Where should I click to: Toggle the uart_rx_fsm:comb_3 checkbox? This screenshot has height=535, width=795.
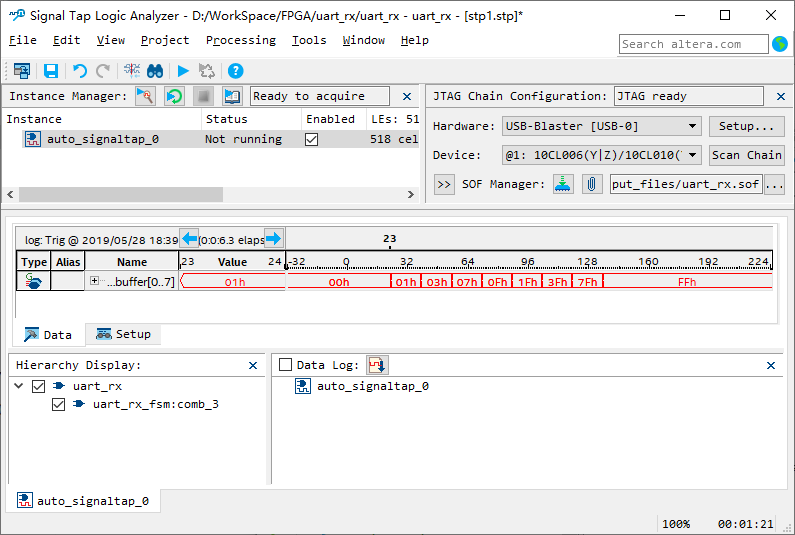(x=58, y=405)
